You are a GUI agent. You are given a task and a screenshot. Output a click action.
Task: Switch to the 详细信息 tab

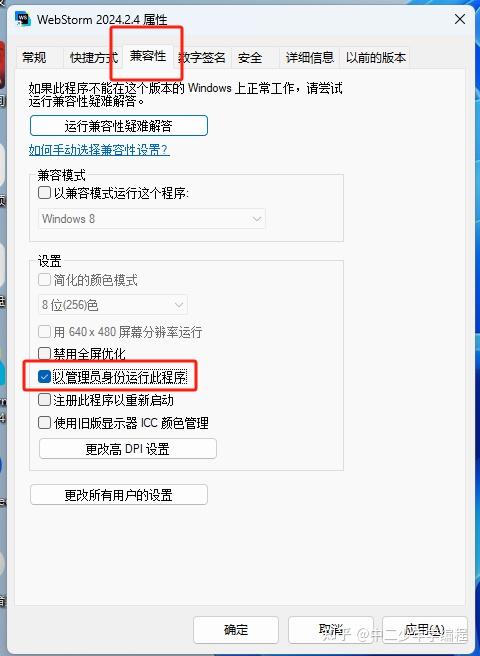coord(310,57)
